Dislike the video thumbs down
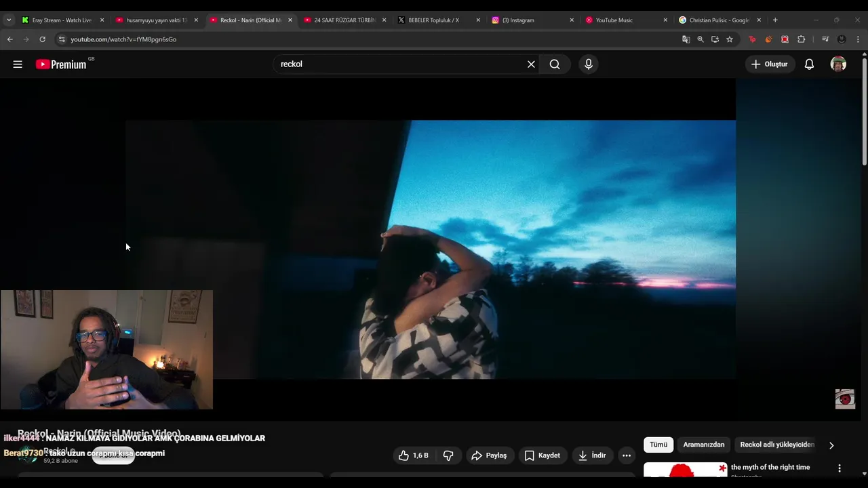 click(448, 455)
